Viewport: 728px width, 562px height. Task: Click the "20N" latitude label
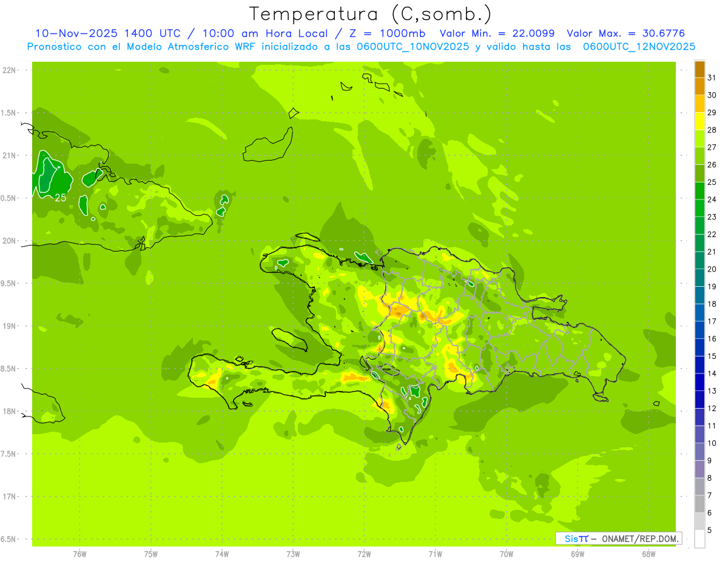[8, 241]
